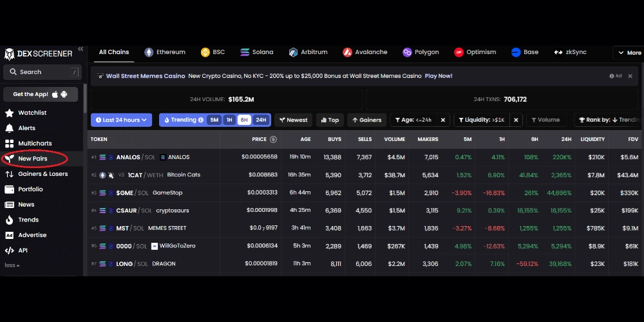Click the Play Now! ad link
The image size is (644, 322).
439,76
